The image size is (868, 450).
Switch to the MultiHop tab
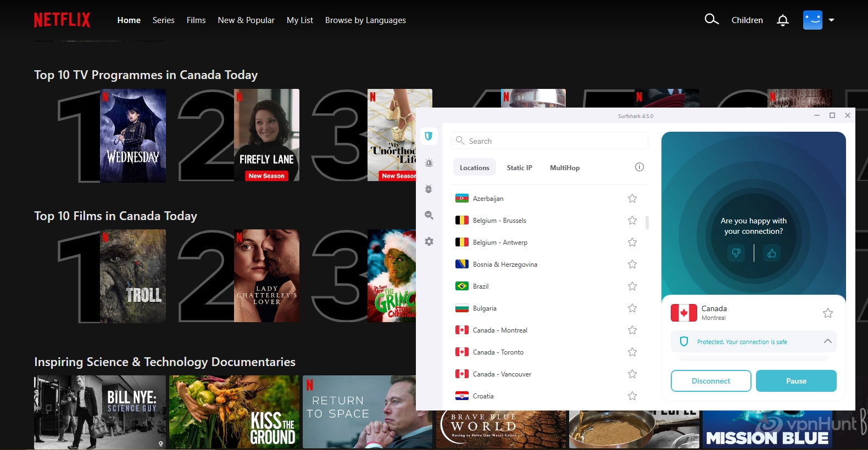click(x=565, y=167)
